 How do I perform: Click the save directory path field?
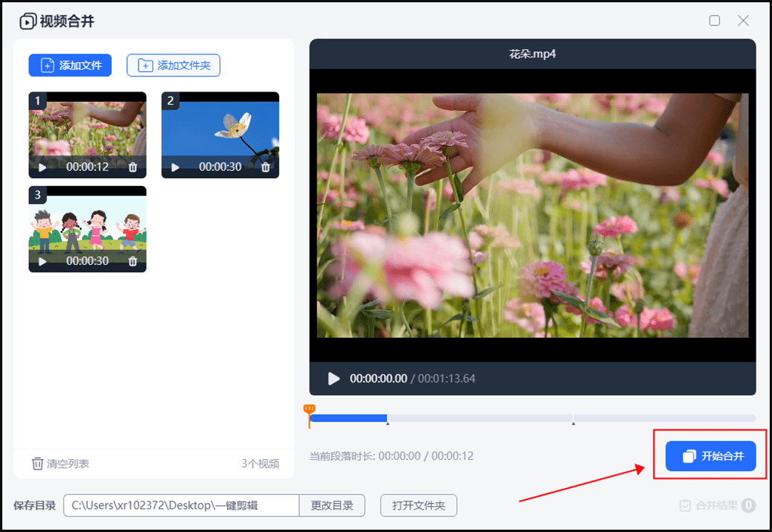(181, 505)
